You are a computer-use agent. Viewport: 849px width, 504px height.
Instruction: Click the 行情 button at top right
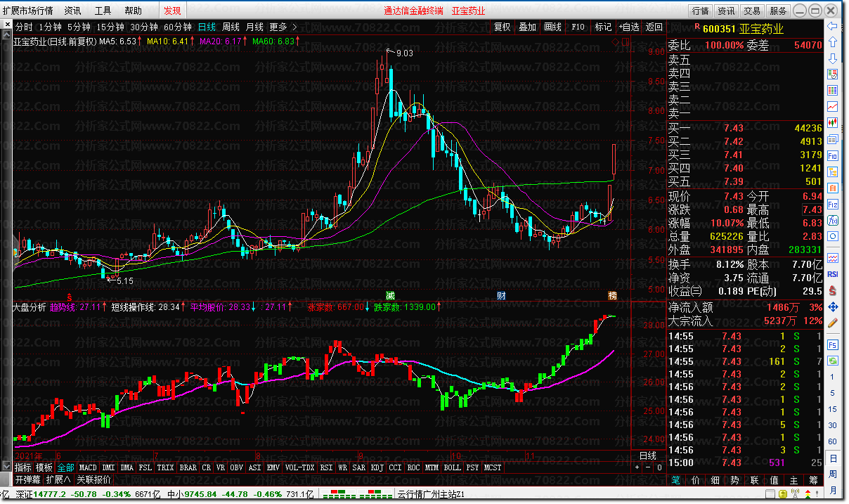700,11
